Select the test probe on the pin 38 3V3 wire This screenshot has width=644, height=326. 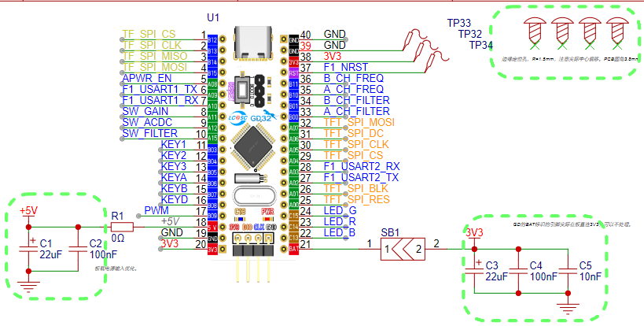[425, 50]
